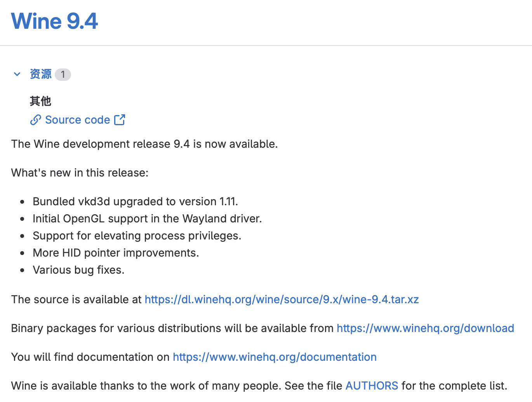This screenshot has height=402, width=532.
Task: Click the More HID pointer improvements bullet
Action: 116,253
